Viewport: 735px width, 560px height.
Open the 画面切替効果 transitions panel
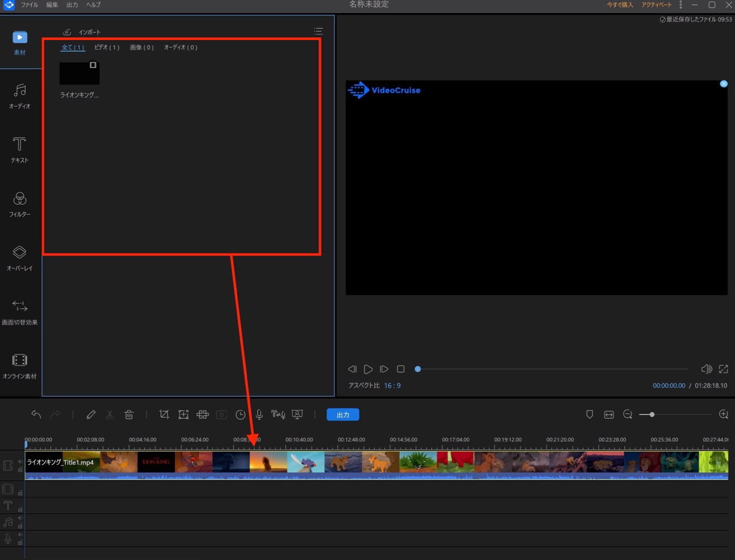coord(20,313)
